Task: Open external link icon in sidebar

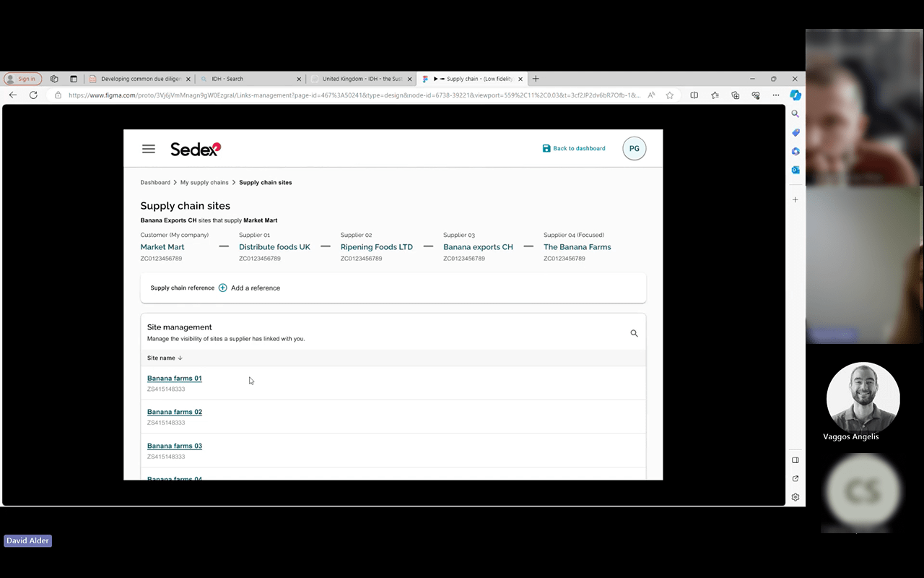Action: (796, 478)
